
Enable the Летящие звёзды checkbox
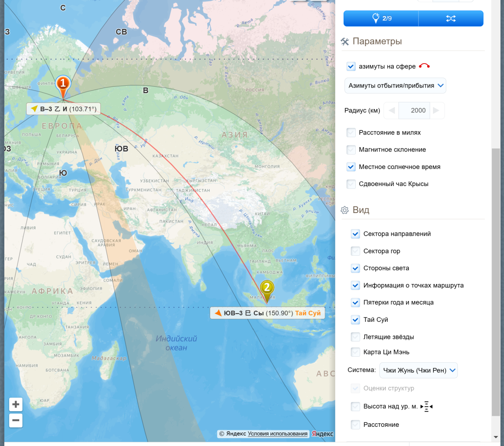pos(355,337)
